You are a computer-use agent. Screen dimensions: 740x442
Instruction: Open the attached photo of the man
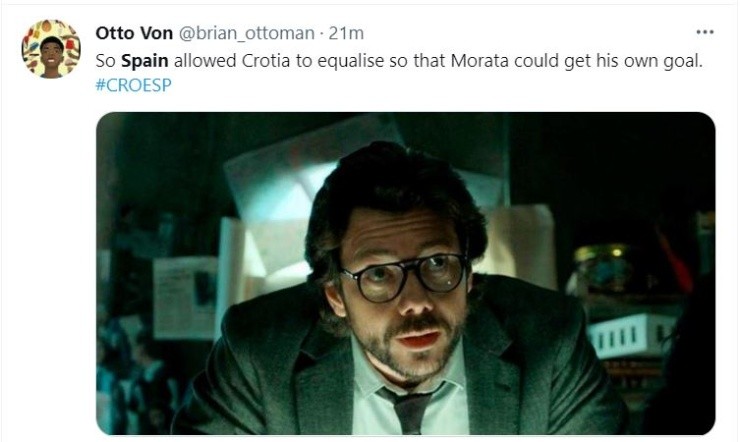405,273
